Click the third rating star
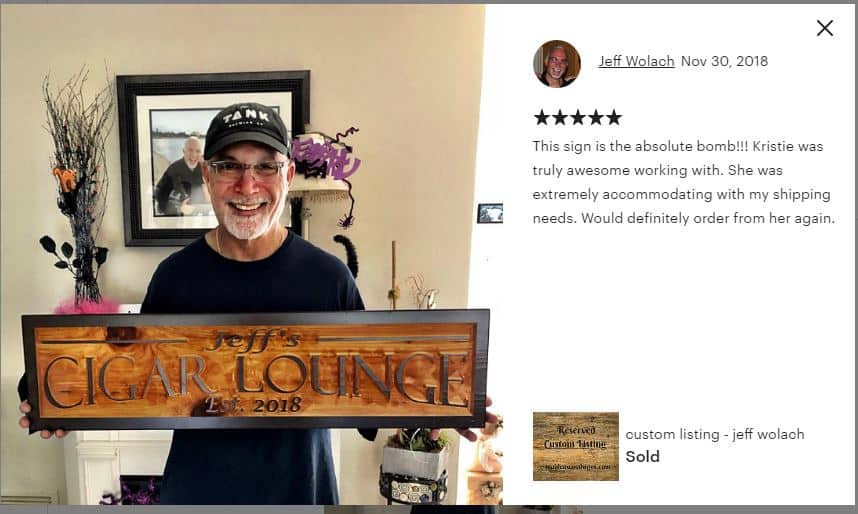 [577, 117]
